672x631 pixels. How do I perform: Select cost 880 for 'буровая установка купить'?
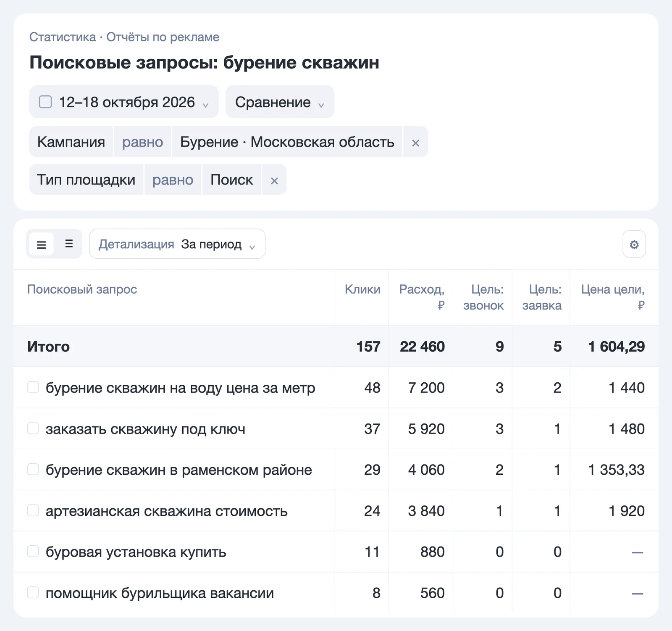coord(433,551)
